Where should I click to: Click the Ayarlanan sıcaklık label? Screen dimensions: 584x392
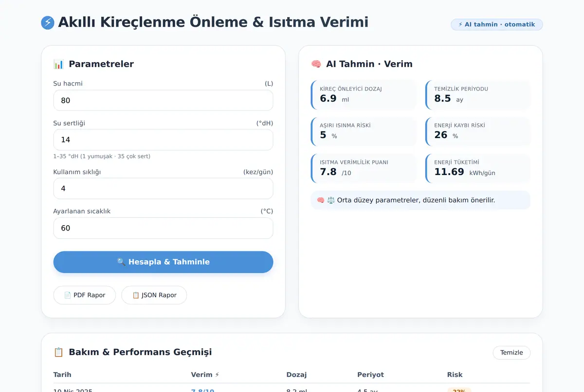pos(82,211)
